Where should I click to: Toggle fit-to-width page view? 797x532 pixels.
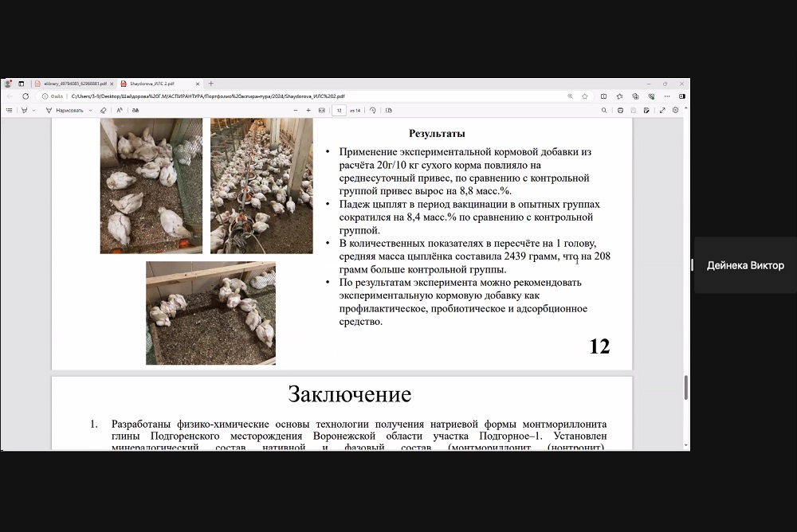coord(321,110)
